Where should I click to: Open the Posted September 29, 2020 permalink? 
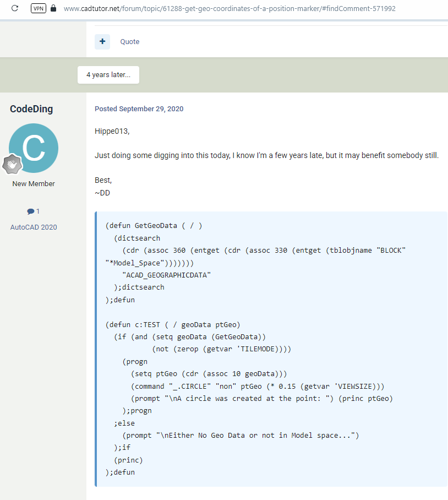(x=139, y=108)
